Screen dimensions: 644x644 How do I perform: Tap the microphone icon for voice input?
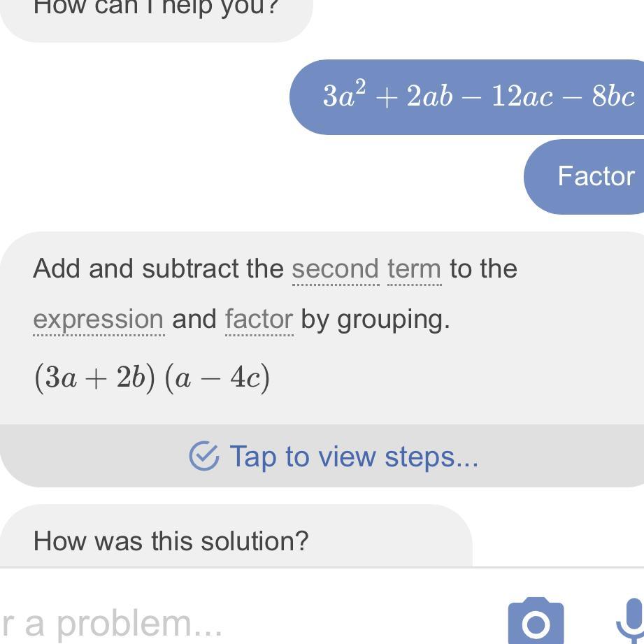[631, 621]
